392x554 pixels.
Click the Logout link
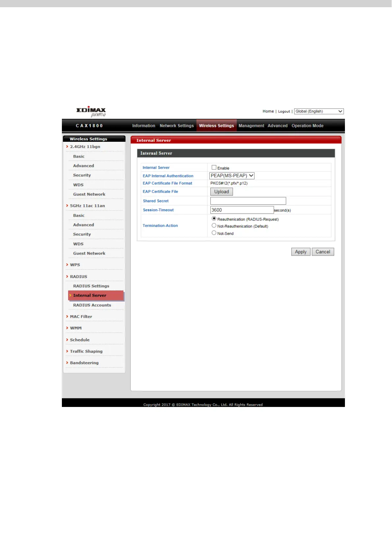pos(284,112)
